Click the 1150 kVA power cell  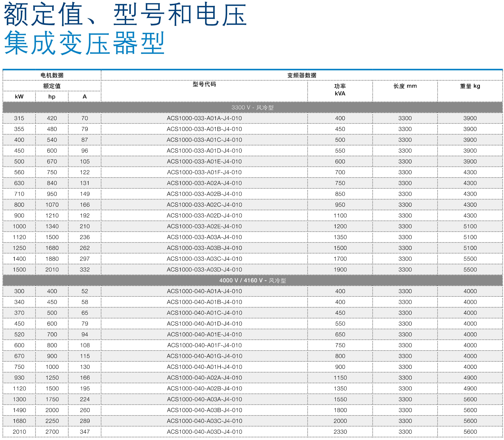click(x=340, y=378)
